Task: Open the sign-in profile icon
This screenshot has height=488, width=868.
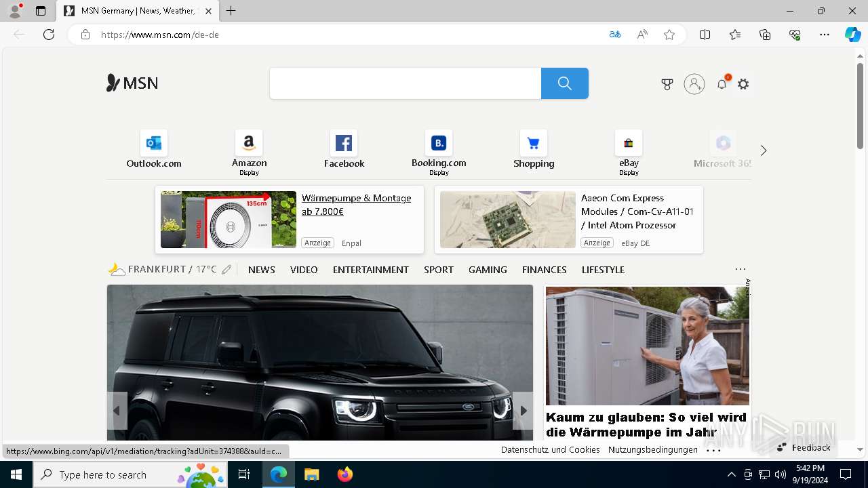Action: click(x=694, y=84)
